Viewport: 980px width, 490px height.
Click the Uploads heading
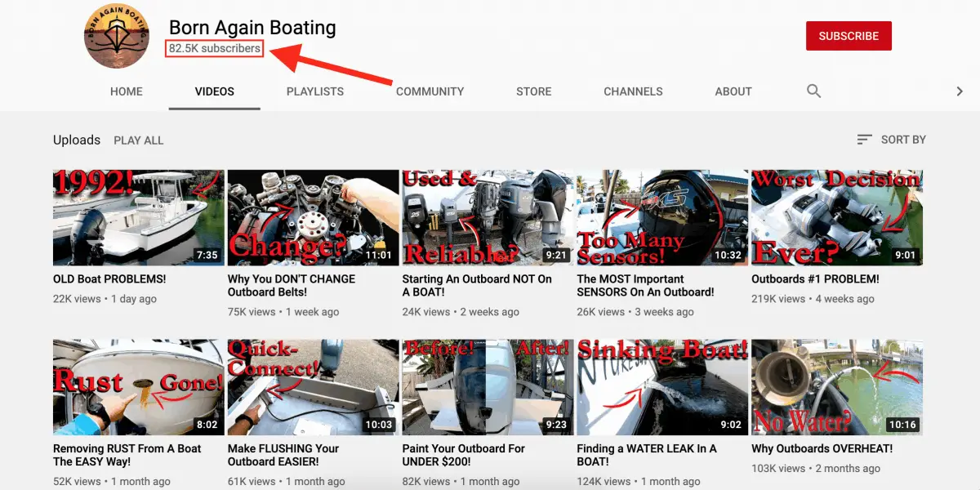(77, 140)
